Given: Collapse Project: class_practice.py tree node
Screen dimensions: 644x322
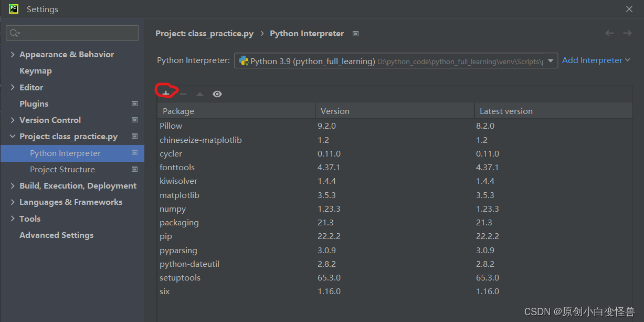Looking at the screenshot, I should point(13,137).
